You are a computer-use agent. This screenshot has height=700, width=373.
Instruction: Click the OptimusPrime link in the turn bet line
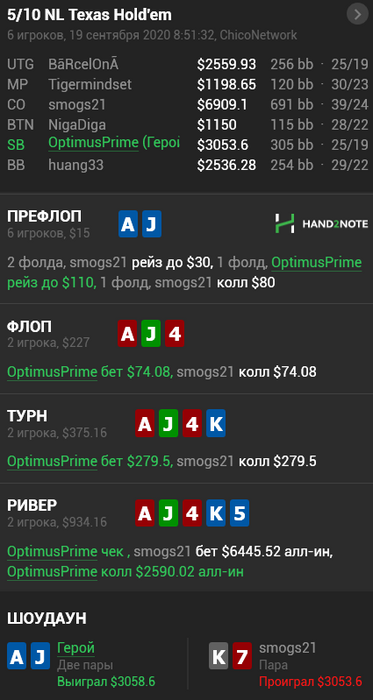click(52, 462)
